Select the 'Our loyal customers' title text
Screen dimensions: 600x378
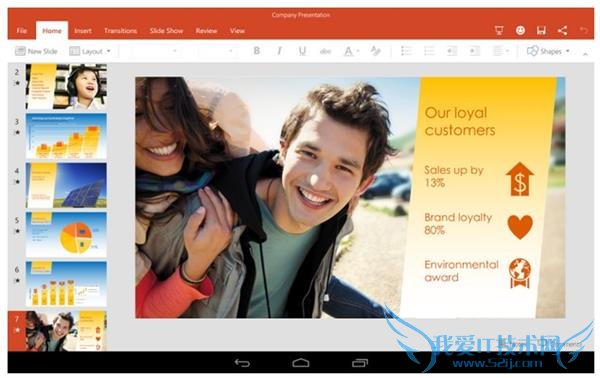point(460,121)
